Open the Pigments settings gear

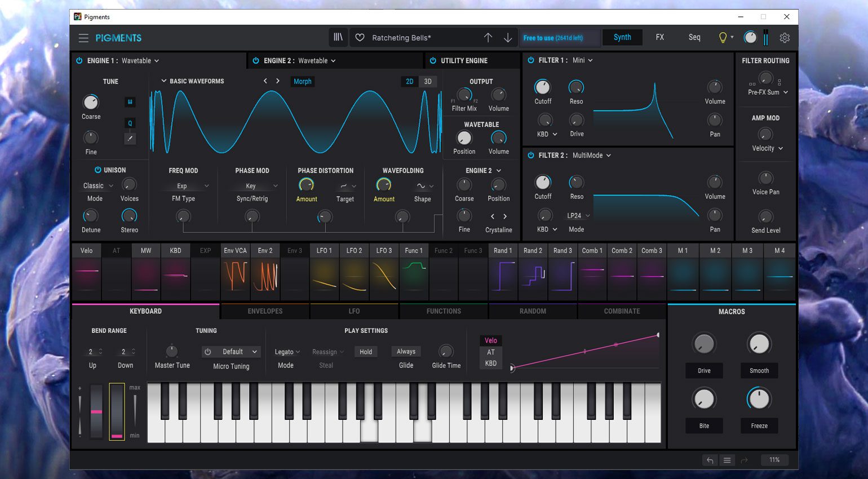pyautogui.click(x=785, y=37)
